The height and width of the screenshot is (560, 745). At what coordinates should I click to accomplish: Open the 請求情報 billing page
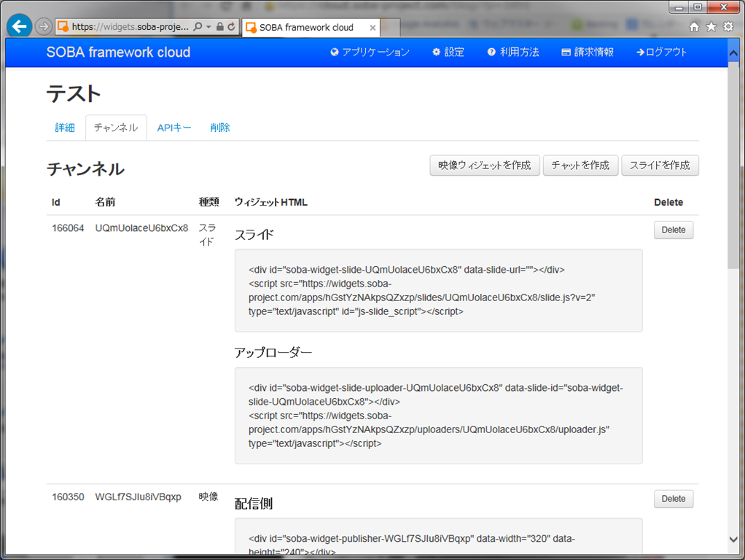coord(588,52)
